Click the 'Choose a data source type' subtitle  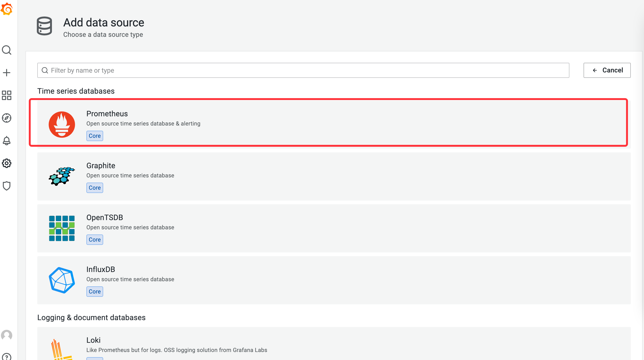103,34
